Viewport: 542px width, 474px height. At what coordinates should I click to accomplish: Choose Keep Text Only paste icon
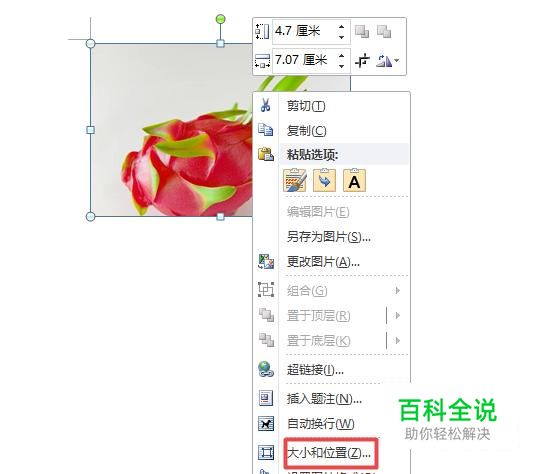tap(354, 180)
